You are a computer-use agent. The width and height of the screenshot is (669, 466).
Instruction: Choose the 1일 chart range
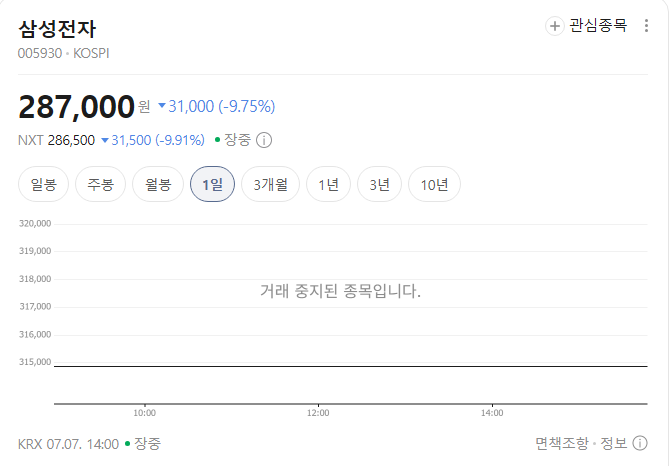[x=212, y=184]
